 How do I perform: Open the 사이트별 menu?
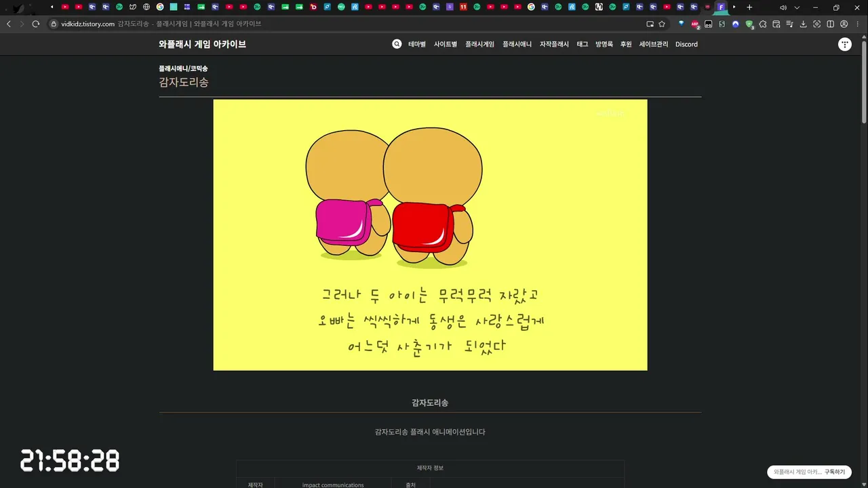click(446, 44)
